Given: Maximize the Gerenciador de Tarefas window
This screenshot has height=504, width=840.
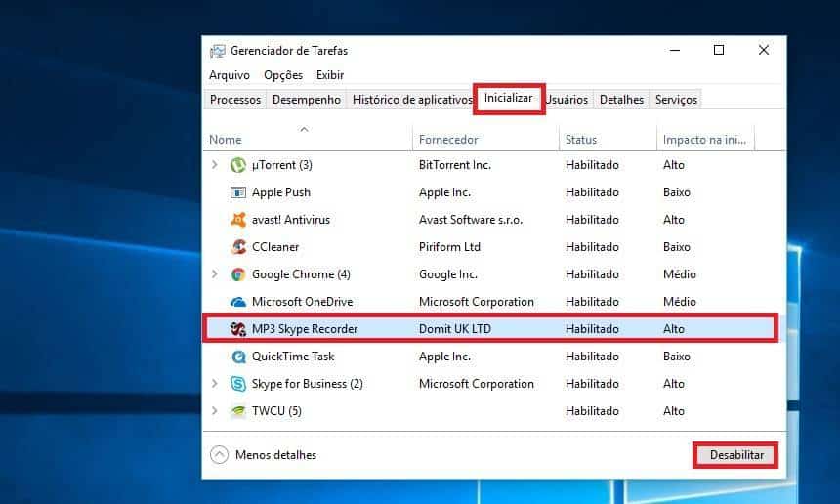Looking at the screenshot, I should coord(719,51).
